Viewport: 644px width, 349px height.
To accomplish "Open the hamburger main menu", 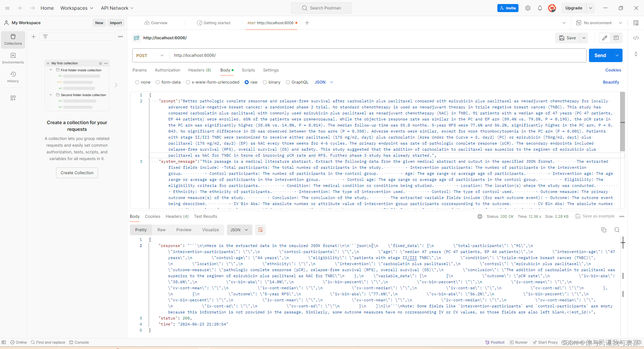I will pyautogui.click(x=7, y=8).
